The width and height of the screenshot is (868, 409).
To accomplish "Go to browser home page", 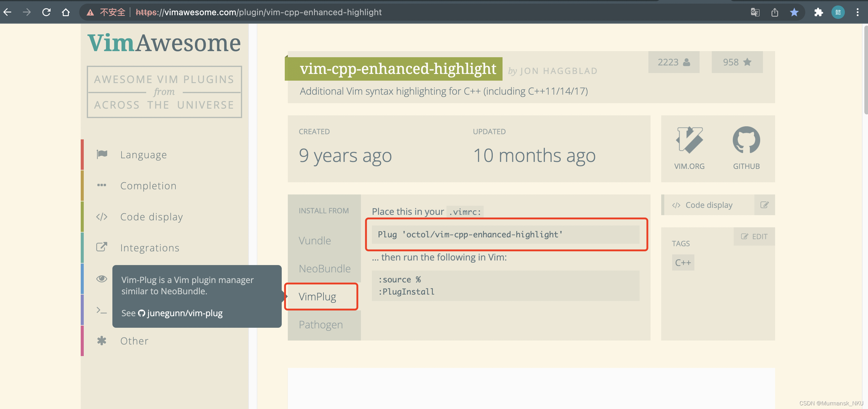I will [66, 12].
